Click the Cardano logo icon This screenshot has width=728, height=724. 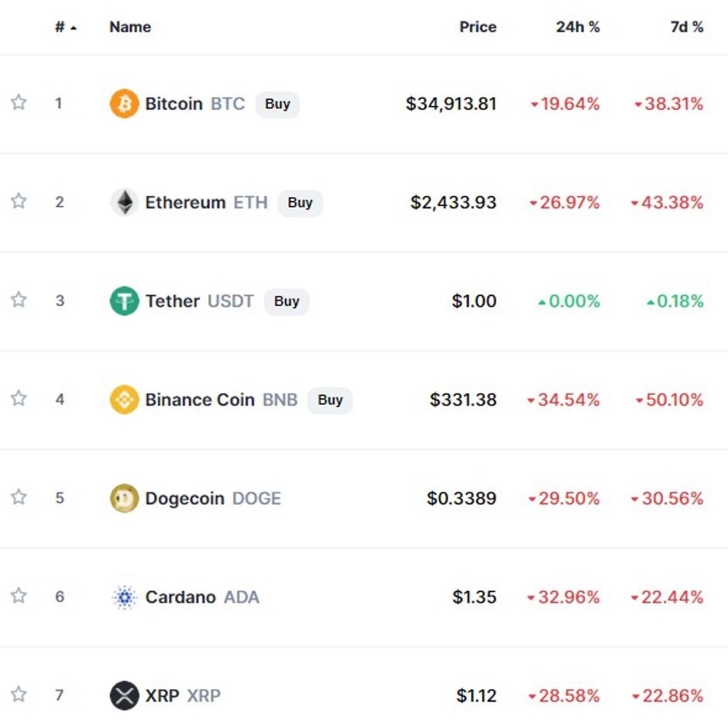(124, 597)
